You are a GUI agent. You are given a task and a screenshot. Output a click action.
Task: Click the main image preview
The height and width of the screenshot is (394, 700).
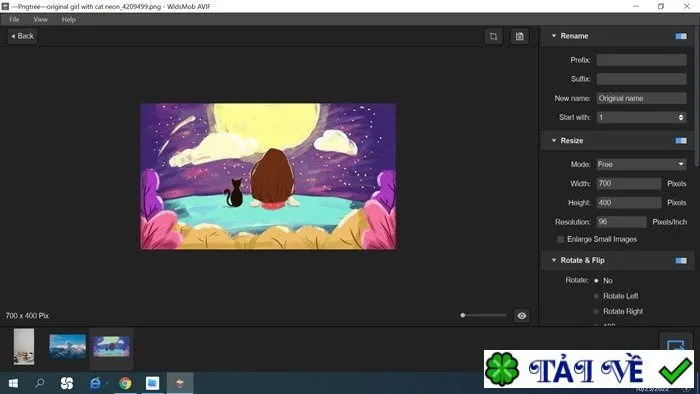(x=268, y=176)
